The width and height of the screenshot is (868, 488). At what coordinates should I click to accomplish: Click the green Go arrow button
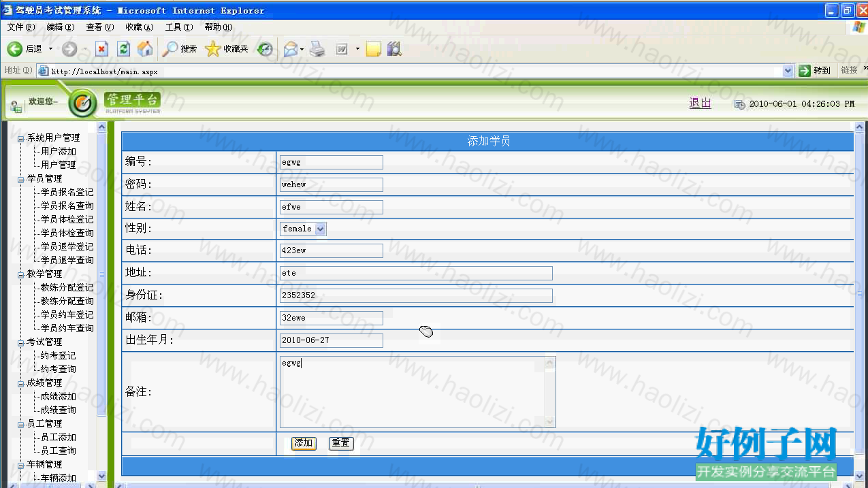point(805,71)
